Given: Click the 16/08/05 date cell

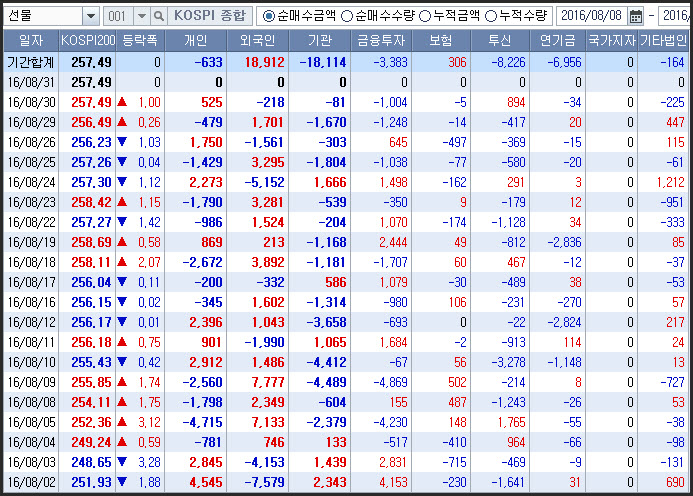Looking at the screenshot, I should pos(31,422).
